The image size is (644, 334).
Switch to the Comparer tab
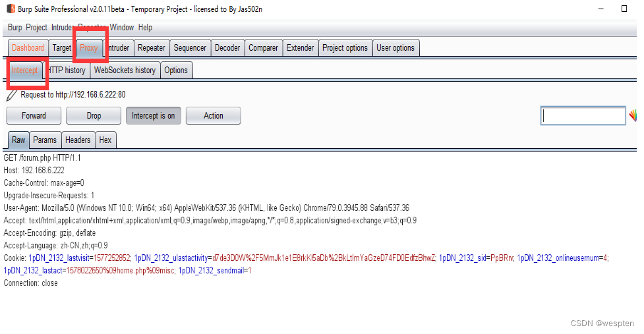pos(263,47)
